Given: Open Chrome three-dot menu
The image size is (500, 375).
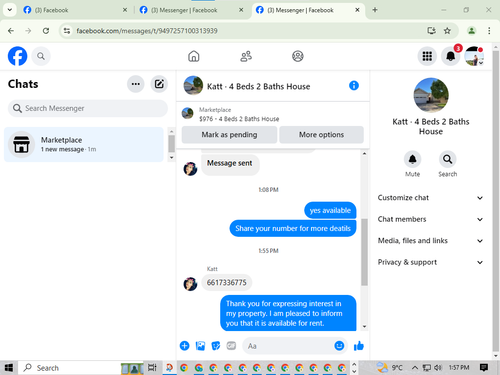Looking at the screenshot, I should [489, 31].
